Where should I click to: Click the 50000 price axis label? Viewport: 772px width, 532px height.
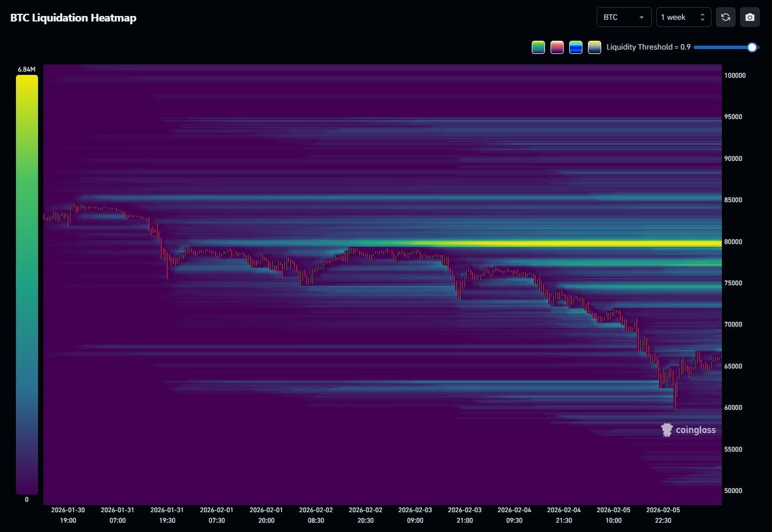pyautogui.click(x=733, y=491)
